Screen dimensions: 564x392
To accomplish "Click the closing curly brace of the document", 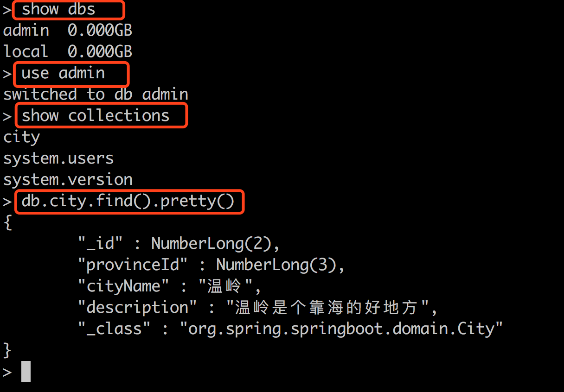I will (x=6, y=350).
